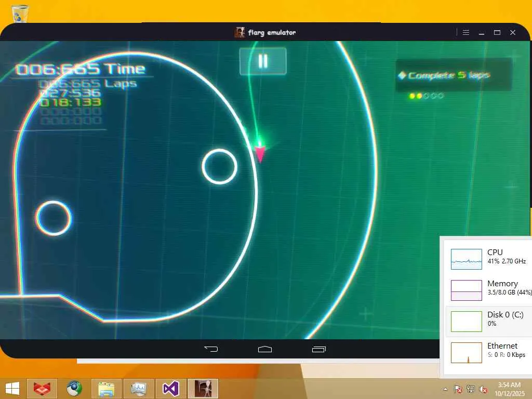Click the lap progress dots indicator
The width and height of the screenshot is (532, 399).
click(x=426, y=96)
